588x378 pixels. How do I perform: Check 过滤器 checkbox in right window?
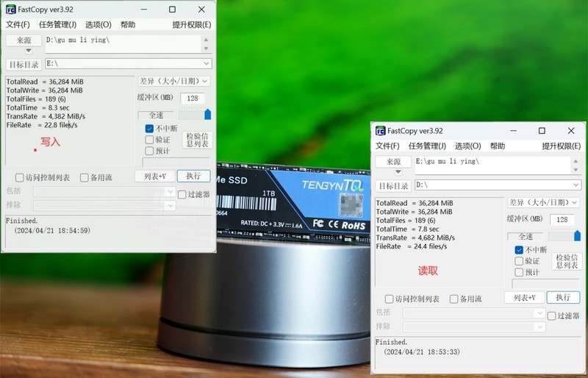tap(552, 315)
